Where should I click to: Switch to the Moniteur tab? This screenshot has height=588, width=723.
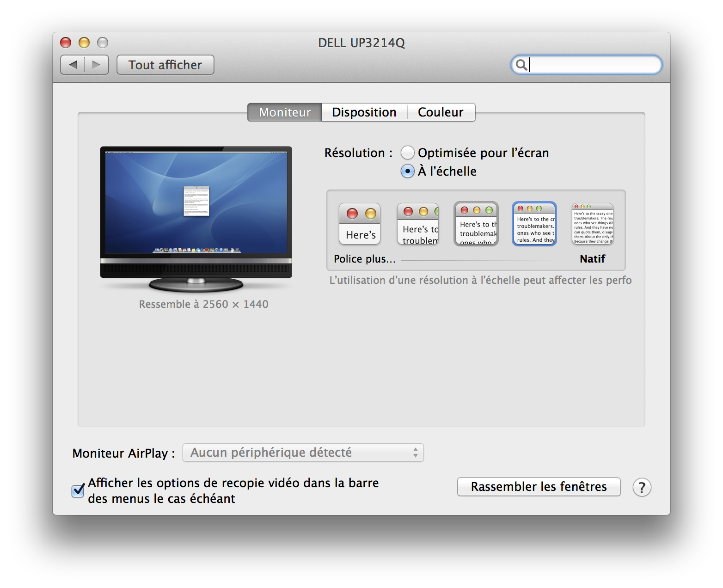[285, 112]
